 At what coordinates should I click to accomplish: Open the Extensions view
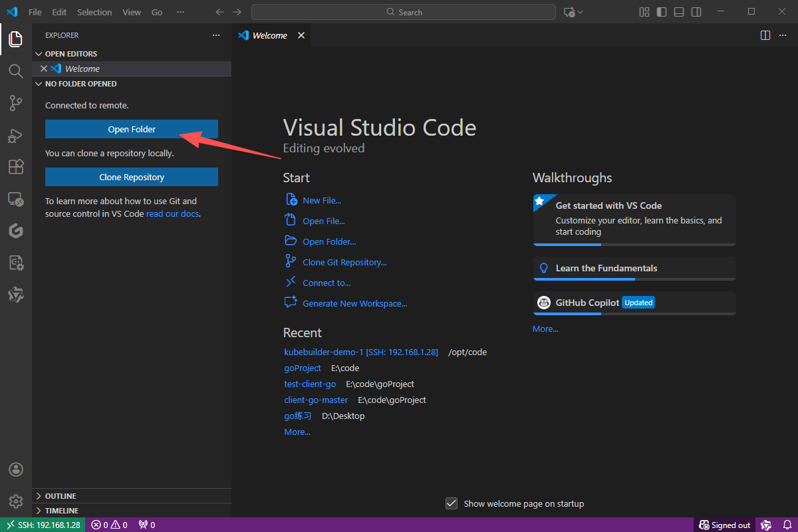tap(15, 167)
